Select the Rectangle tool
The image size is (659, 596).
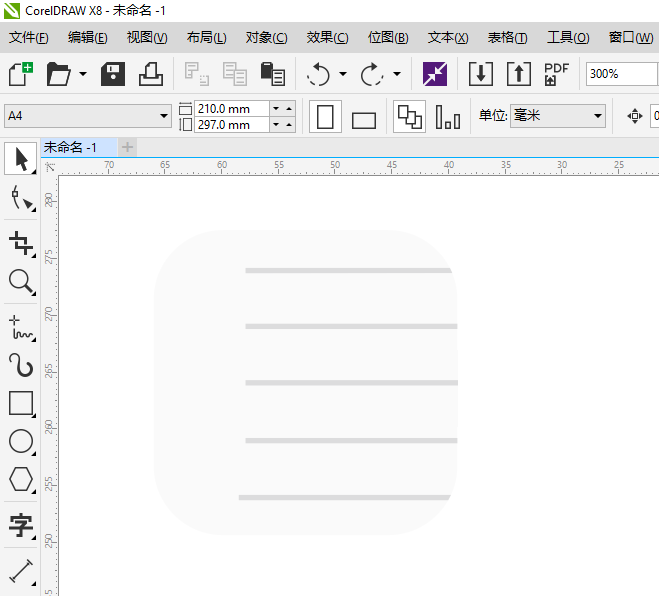pyautogui.click(x=20, y=403)
